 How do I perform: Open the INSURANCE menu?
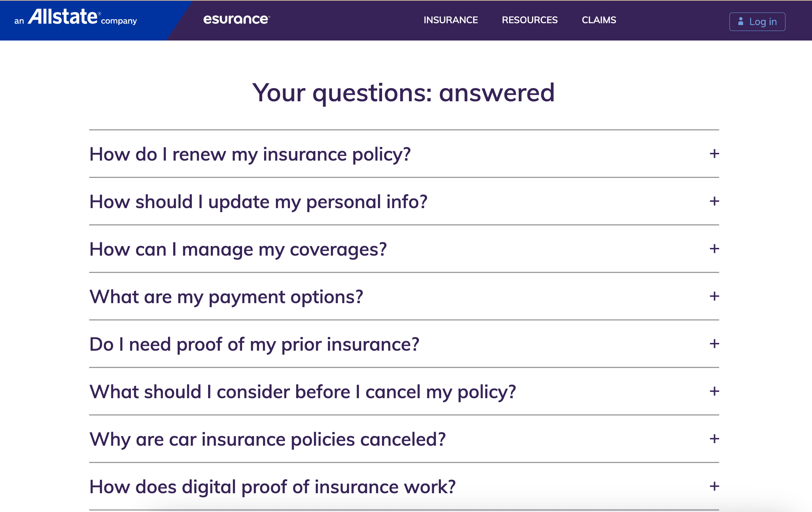[451, 20]
